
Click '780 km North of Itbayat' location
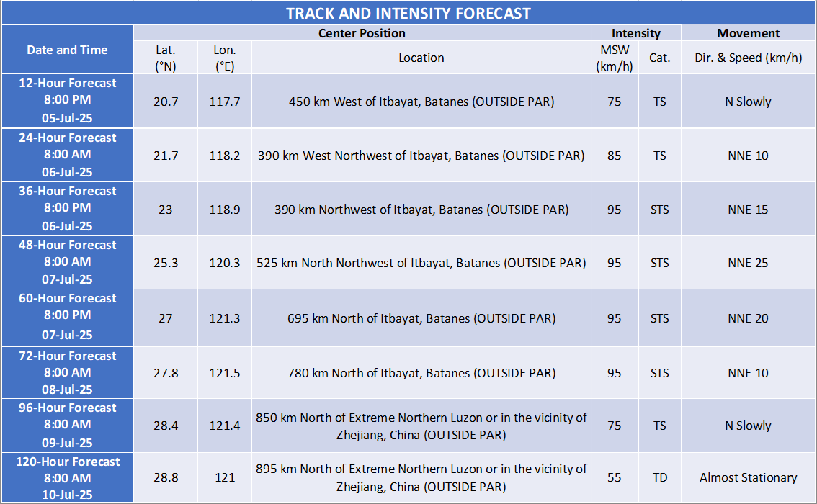tap(421, 373)
